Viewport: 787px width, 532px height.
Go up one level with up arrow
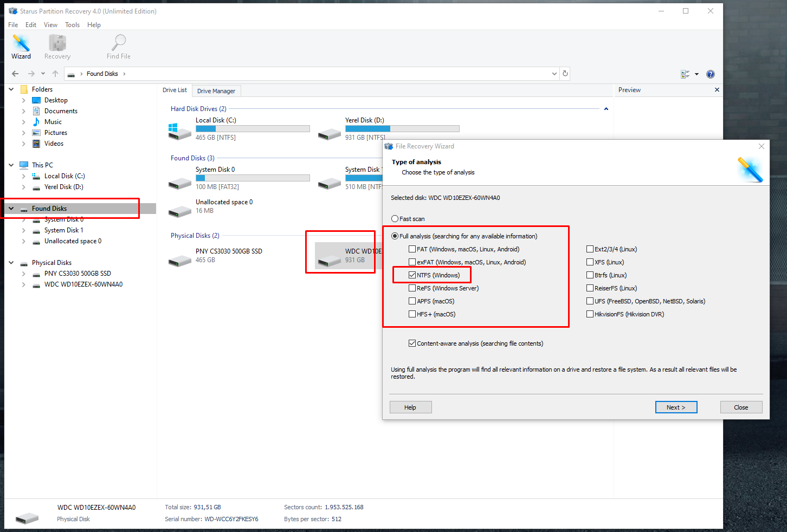click(55, 74)
